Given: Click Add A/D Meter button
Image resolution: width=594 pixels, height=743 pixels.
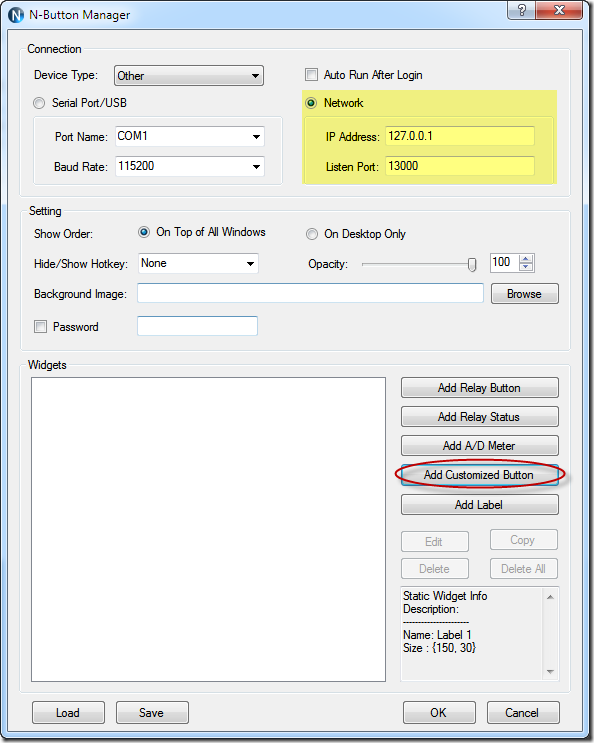Looking at the screenshot, I should pos(479,445).
